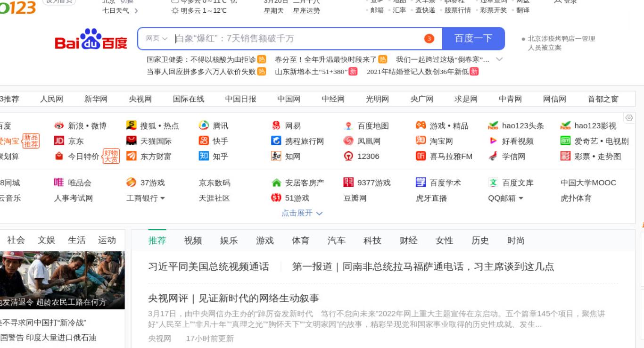Open hot news 春分至！全年升温最快时段来了
Viewport: 644px width, 348px height.
coord(326,59)
